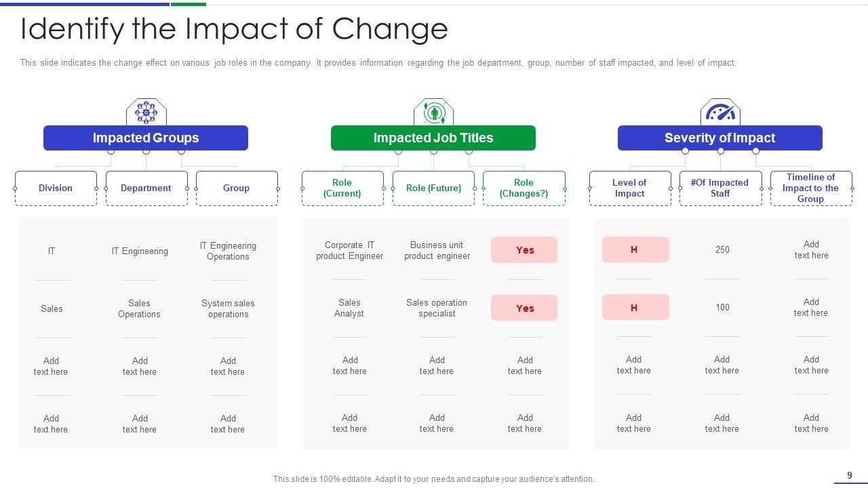
Task: Click the Yes badge for Corporate IT product Engineer
Action: tap(524, 250)
